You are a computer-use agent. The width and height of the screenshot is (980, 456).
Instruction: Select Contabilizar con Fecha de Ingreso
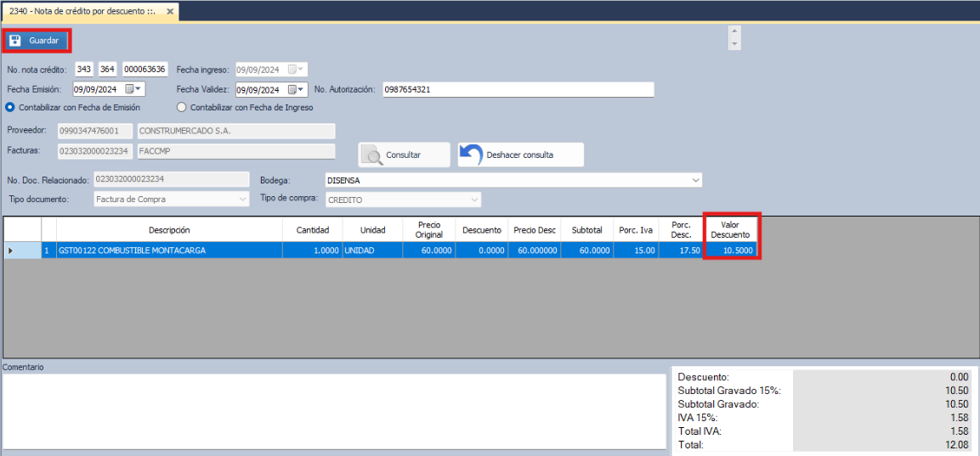pyautogui.click(x=181, y=108)
